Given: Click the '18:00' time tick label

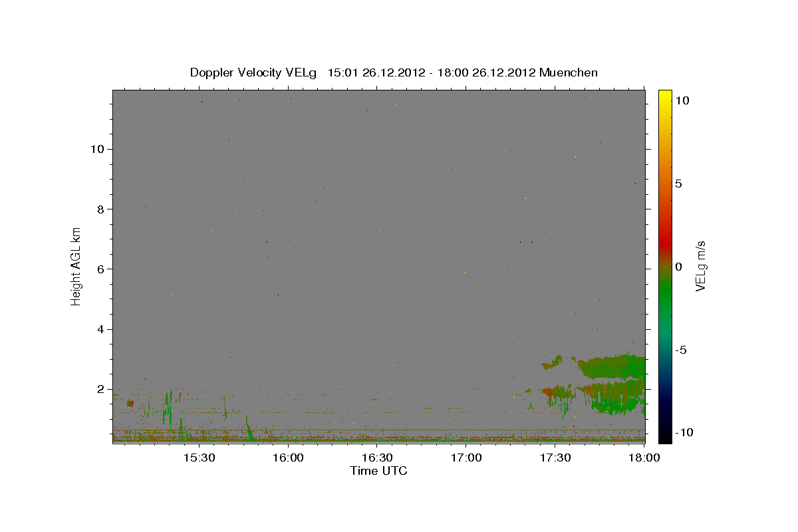Looking at the screenshot, I should (644, 458).
